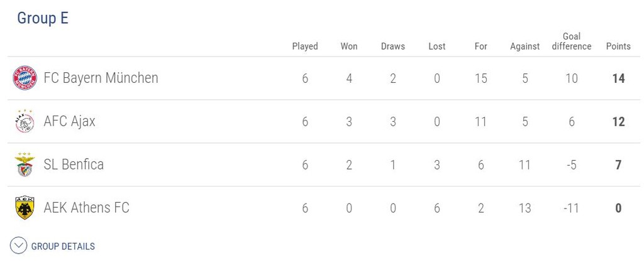Click the Points column header
This screenshot has height=270, width=644.
[618, 46]
